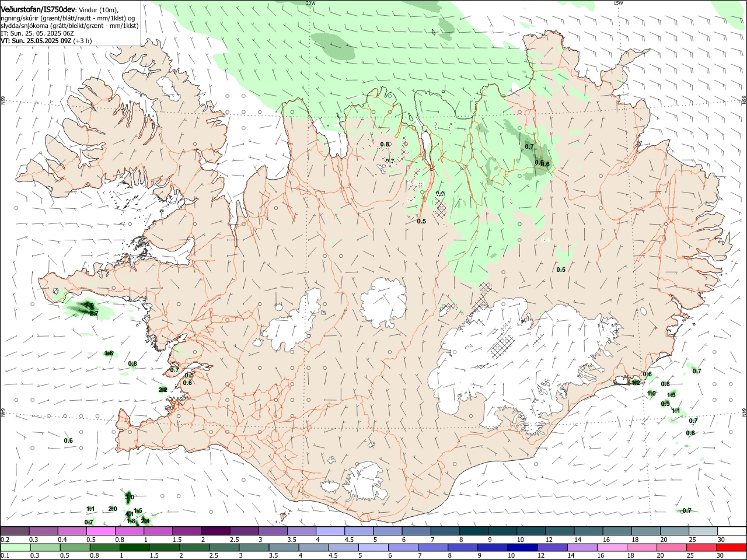747x560 pixels.
Task: Click the 'VT: Sun. 25.05.2025 09Z (+3 h)' line
Action: point(46,41)
